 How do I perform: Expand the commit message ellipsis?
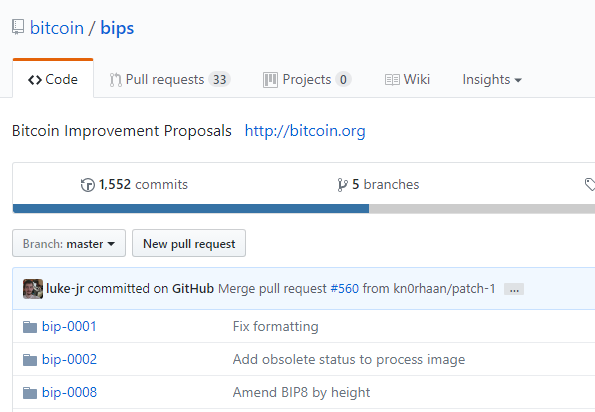point(514,289)
